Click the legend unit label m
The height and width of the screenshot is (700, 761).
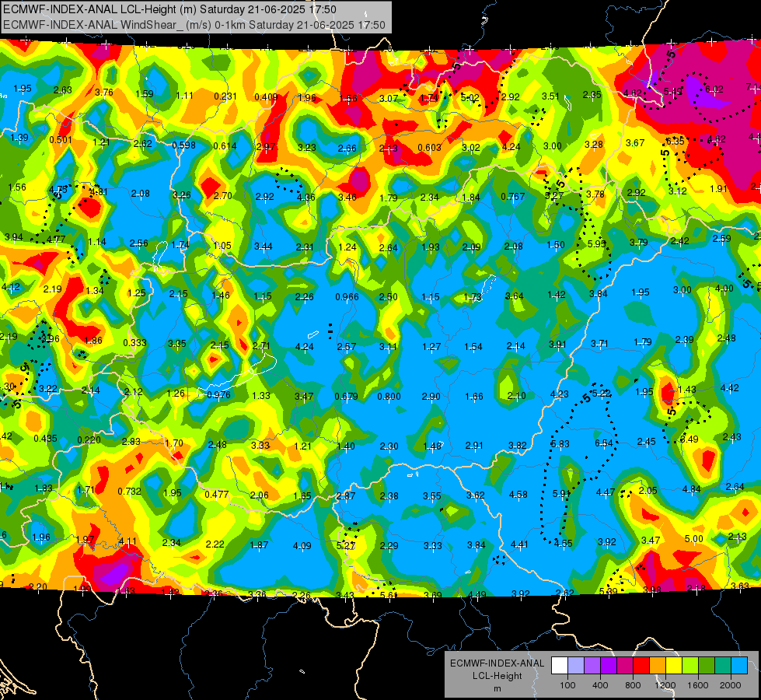(497, 688)
